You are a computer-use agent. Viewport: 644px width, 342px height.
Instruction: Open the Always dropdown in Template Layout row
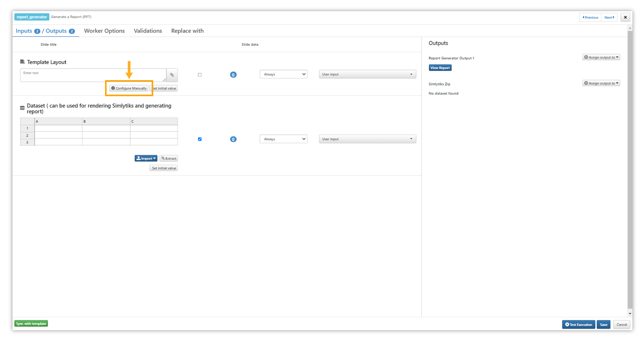click(x=284, y=74)
